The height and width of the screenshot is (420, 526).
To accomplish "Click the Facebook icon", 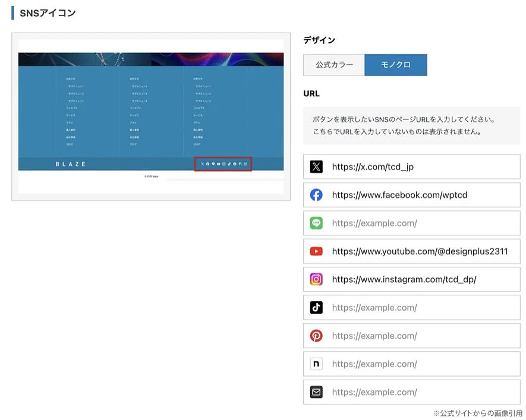I will pos(316,195).
